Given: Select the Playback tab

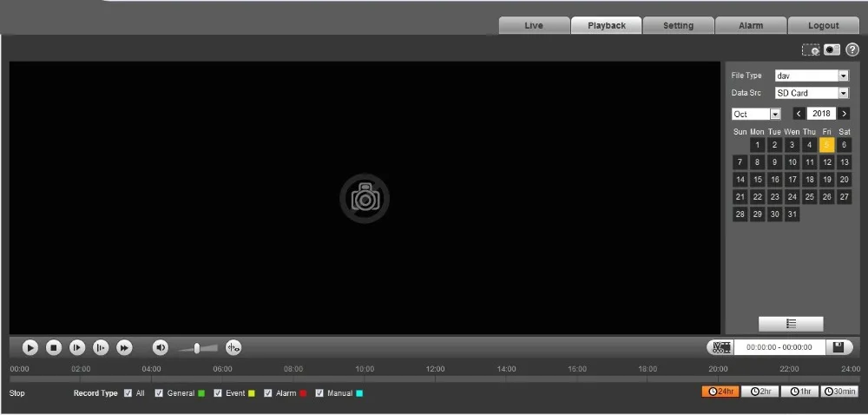Looking at the screenshot, I should 607,25.
